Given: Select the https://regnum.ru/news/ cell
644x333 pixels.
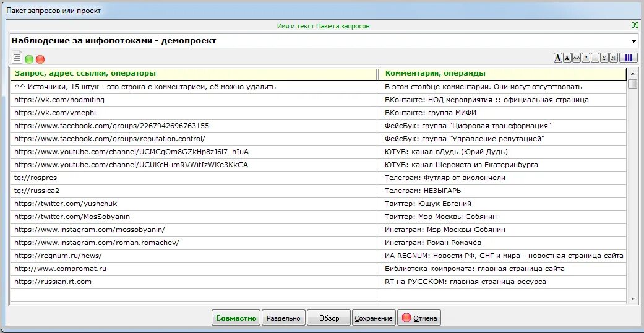Looking at the screenshot, I should click(x=194, y=256).
